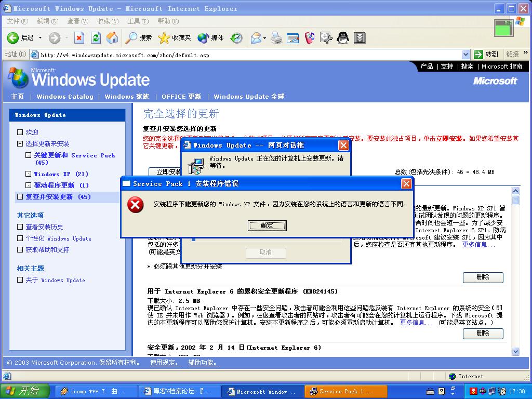532x399 pixels.
Task: Click the 转到 Go button
Action: tap(486, 54)
